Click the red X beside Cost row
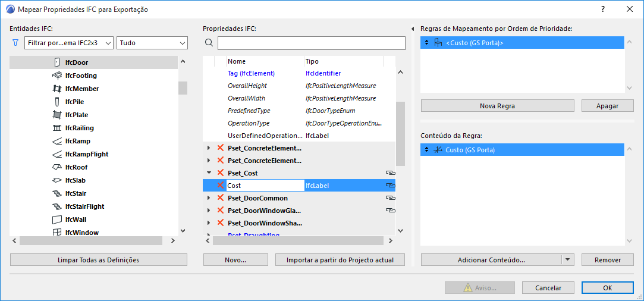644x301 pixels. (220, 185)
